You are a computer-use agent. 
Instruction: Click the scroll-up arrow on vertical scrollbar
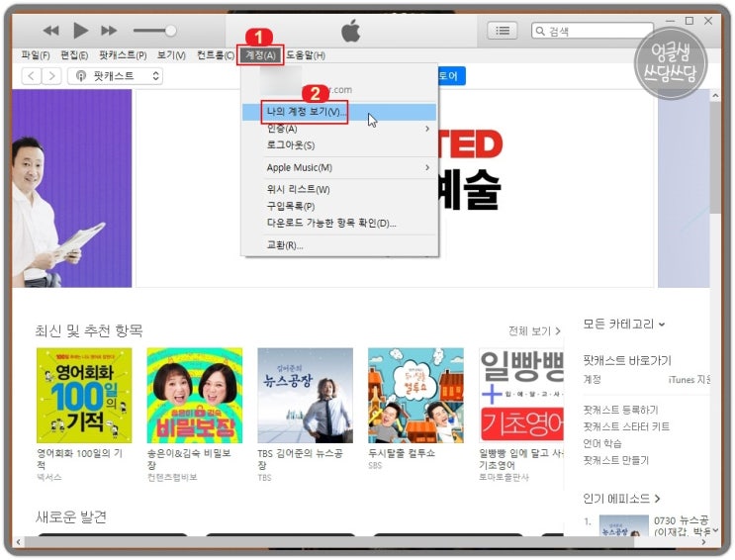[715, 96]
